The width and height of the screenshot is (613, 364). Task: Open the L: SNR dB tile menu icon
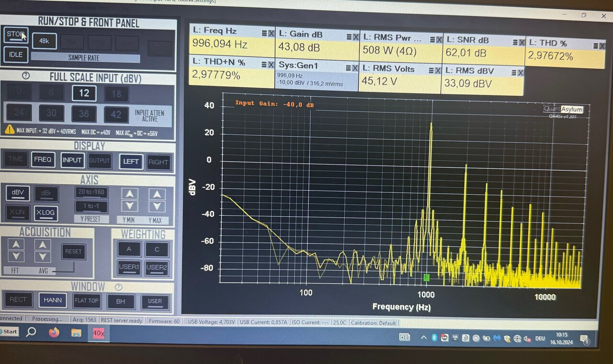click(x=515, y=42)
